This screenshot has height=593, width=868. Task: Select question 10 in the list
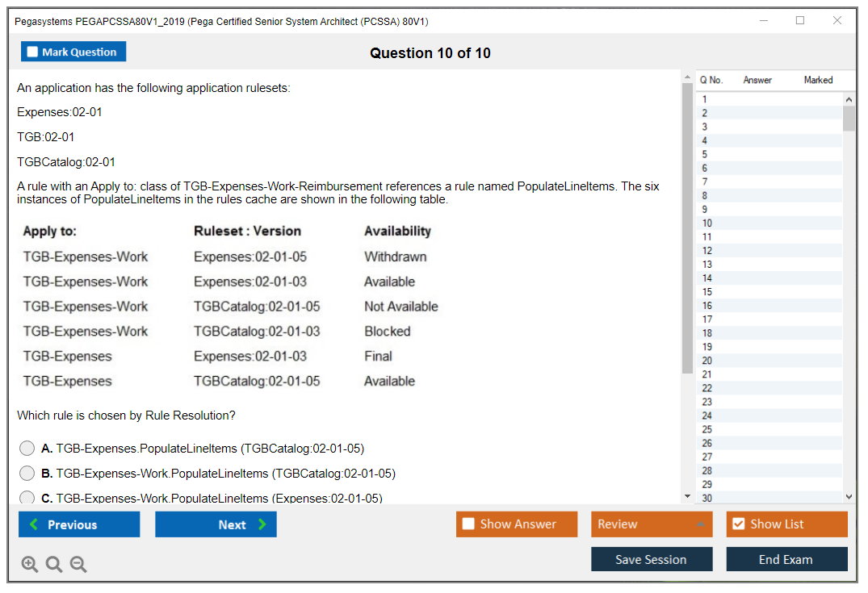707,223
